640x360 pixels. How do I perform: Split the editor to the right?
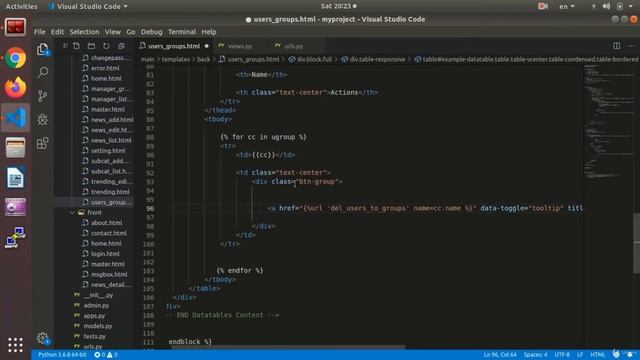[x=616, y=46]
